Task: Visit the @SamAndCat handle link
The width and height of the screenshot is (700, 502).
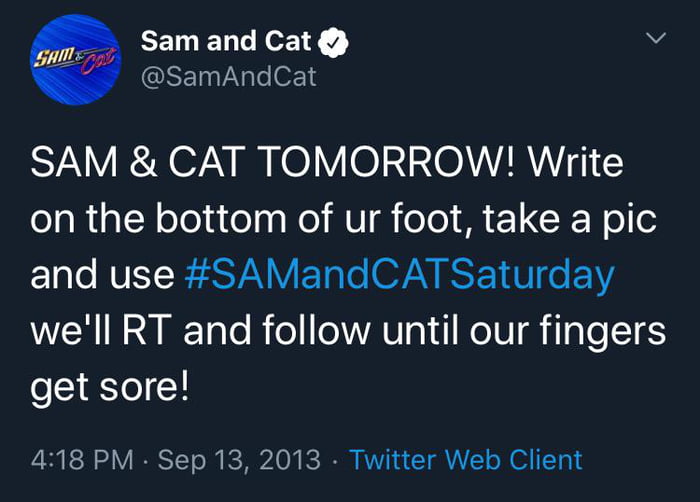Action: 229,76
